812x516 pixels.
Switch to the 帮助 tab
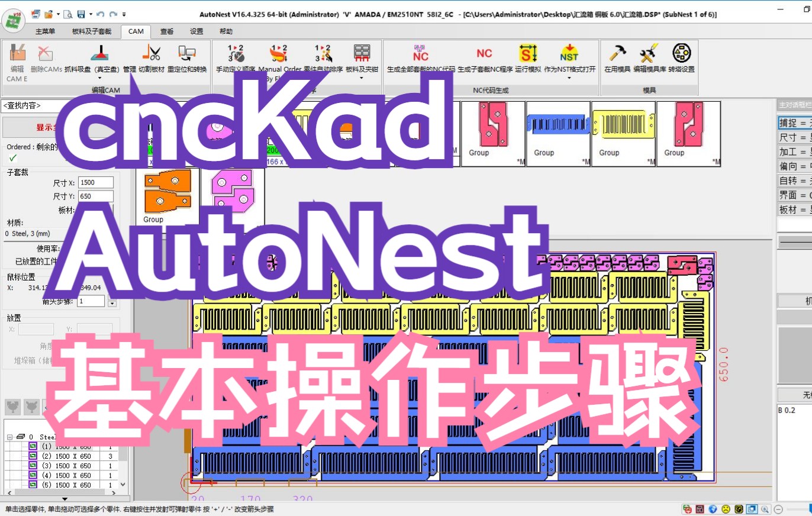[226, 31]
